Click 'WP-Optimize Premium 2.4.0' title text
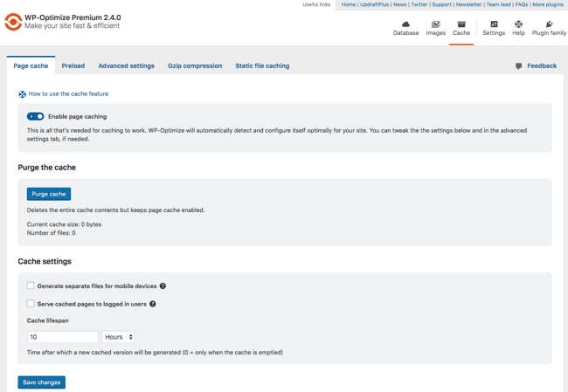The image size is (568, 392). 73,17
